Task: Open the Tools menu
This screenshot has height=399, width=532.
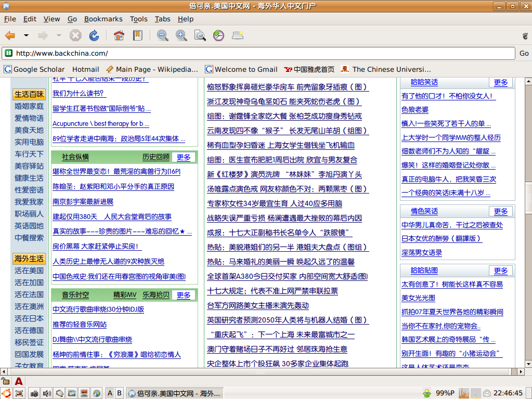Action: 138,19
